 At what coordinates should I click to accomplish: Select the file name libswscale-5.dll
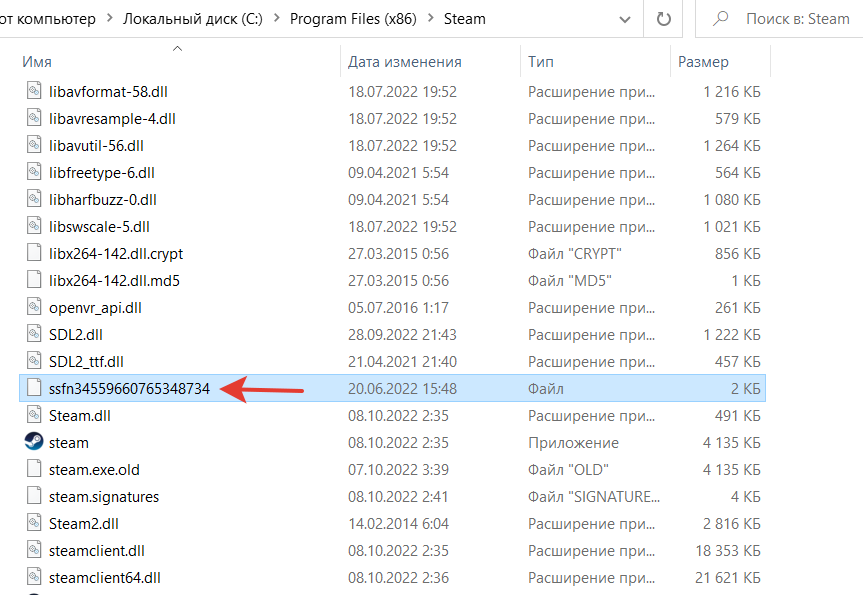(x=99, y=226)
